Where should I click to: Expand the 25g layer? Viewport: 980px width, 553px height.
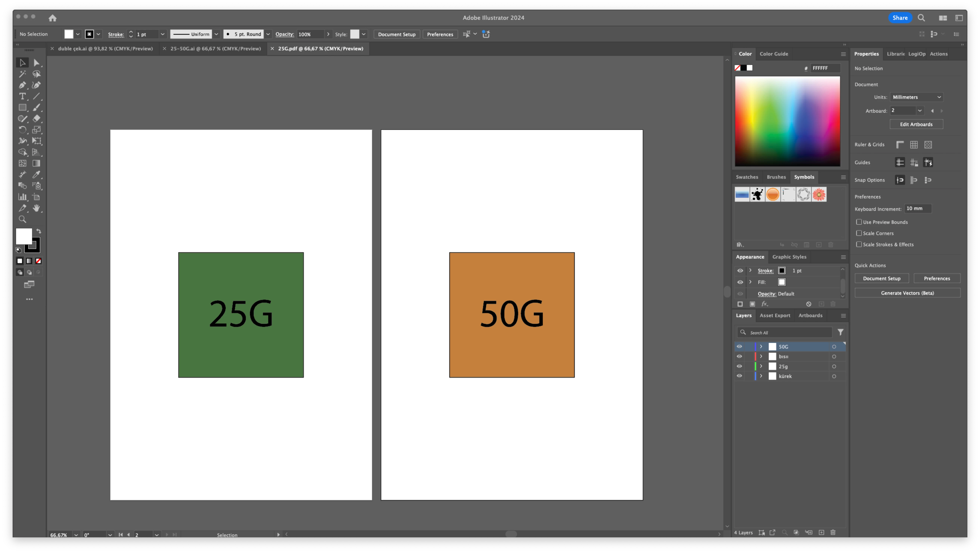pos(761,366)
